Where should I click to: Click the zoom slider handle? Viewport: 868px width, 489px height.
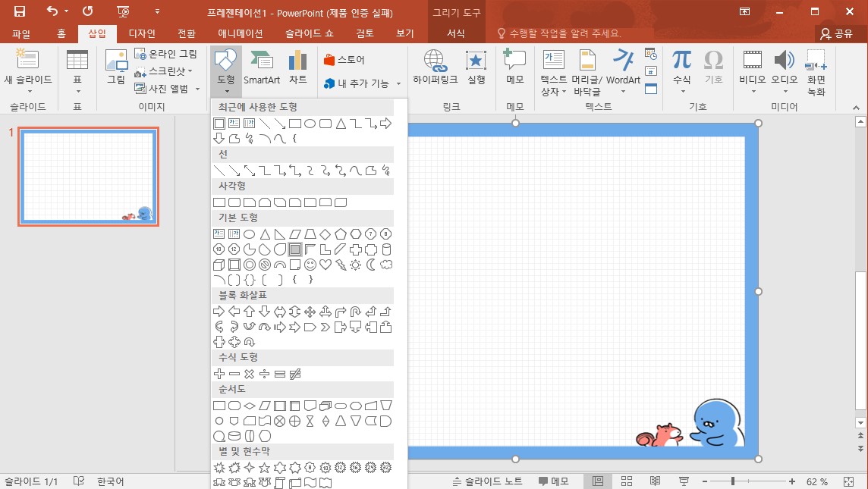[733, 481]
